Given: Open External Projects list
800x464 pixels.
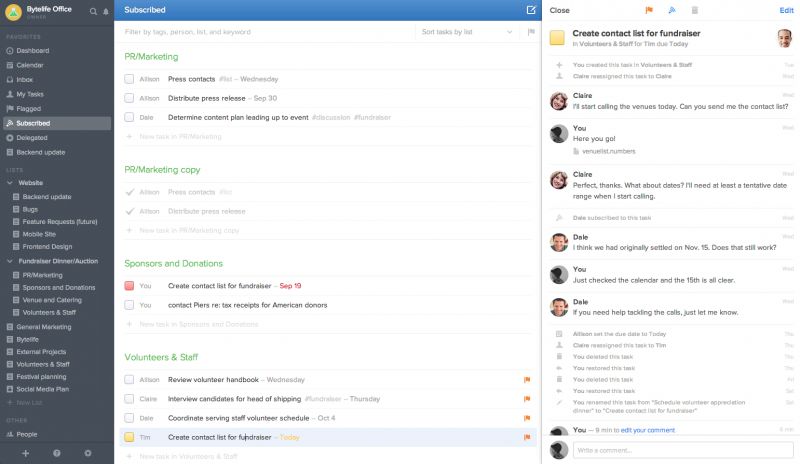Looking at the screenshot, I should (x=41, y=352).
